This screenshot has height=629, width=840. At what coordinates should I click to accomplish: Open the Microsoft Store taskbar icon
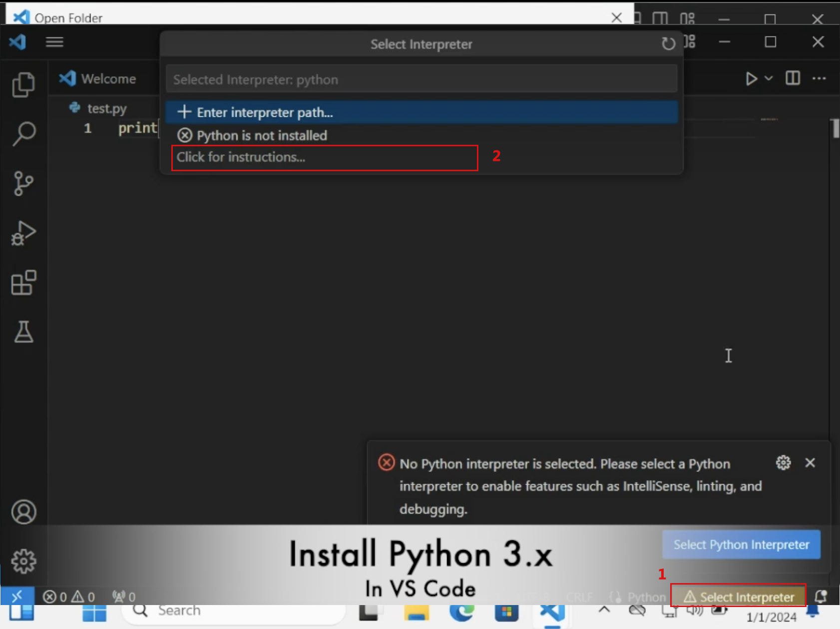[506, 614]
